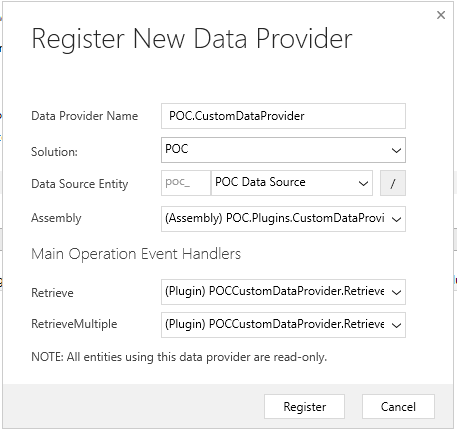The width and height of the screenshot is (457, 431).
Task: Click the Main Operation Event Handlers heading
Action: (x=136, y=254)
